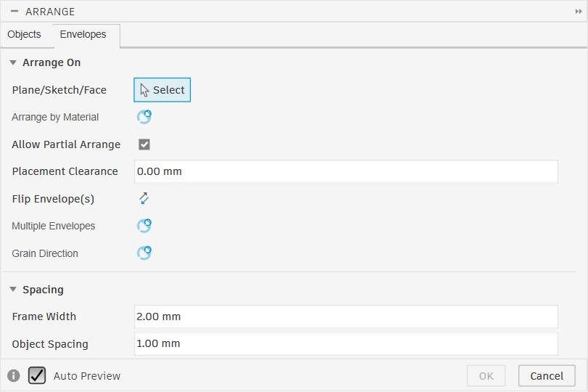Click the Cancel button
Viewport: 588px width, 392px height.
[x=547, y=375]
